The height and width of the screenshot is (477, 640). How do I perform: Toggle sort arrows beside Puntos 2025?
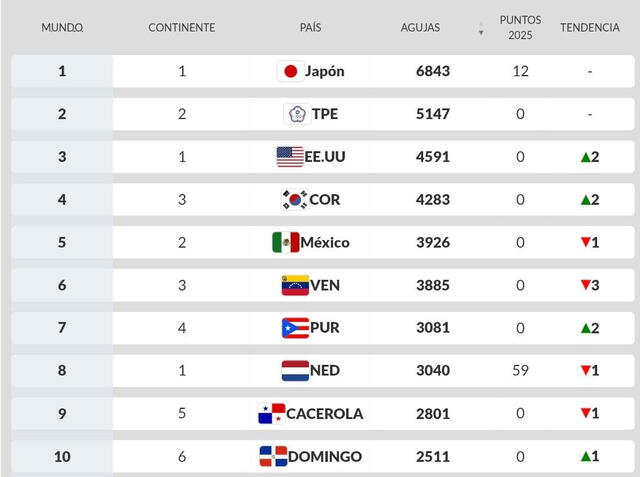click(481, 28)
